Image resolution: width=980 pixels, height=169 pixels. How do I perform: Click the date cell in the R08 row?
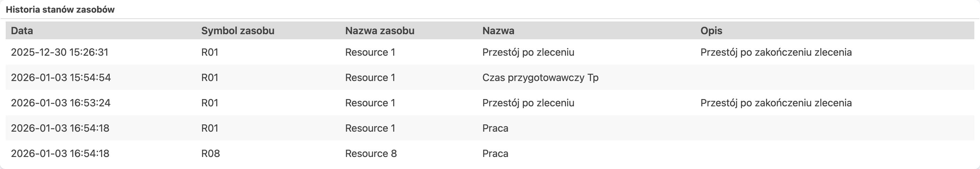[60, 153]
